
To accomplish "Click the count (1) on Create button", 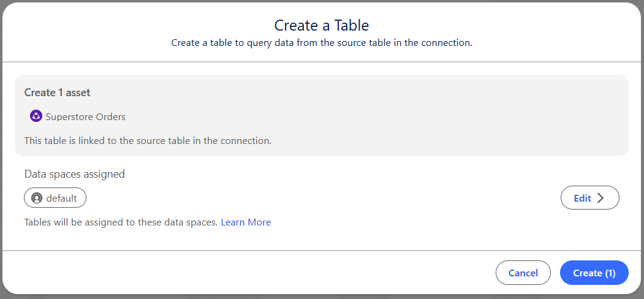I will pyautogui.click(x=610, y=273).
